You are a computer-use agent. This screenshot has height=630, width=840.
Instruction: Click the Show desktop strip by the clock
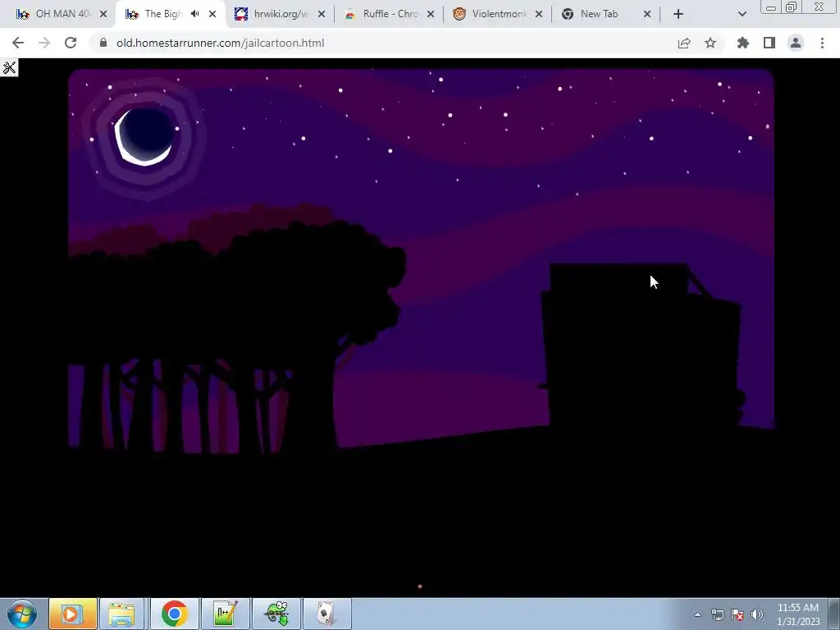pos(834,614)
